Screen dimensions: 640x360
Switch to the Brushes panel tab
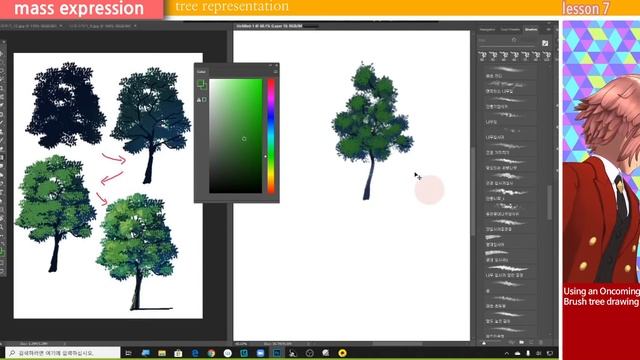click(531, 29)
